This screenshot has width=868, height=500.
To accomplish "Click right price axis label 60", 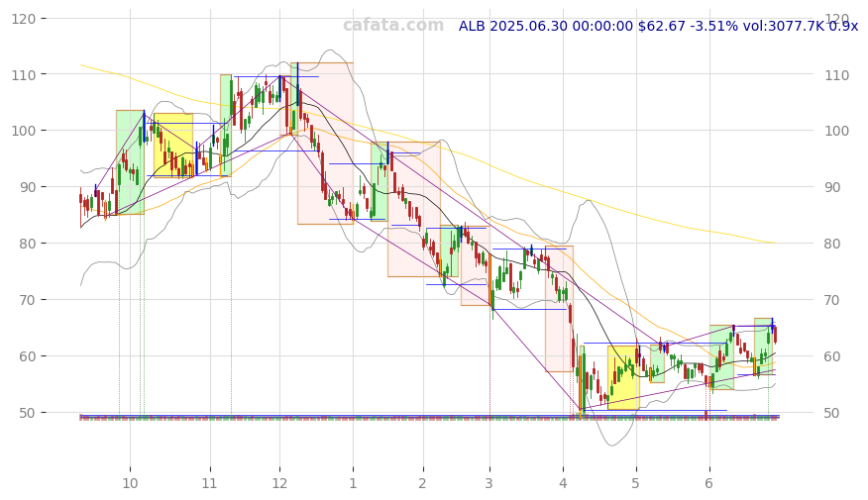I will (x=833, y=356).
